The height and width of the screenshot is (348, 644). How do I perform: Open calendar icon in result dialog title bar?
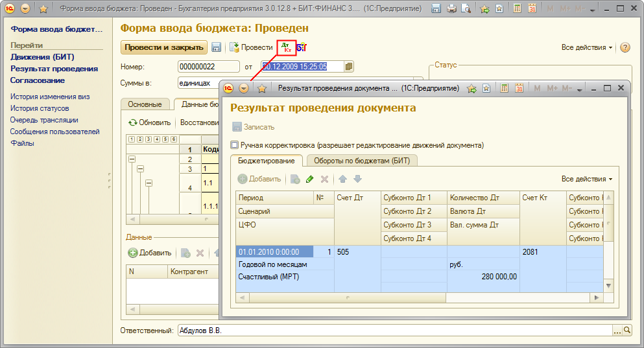519,88
